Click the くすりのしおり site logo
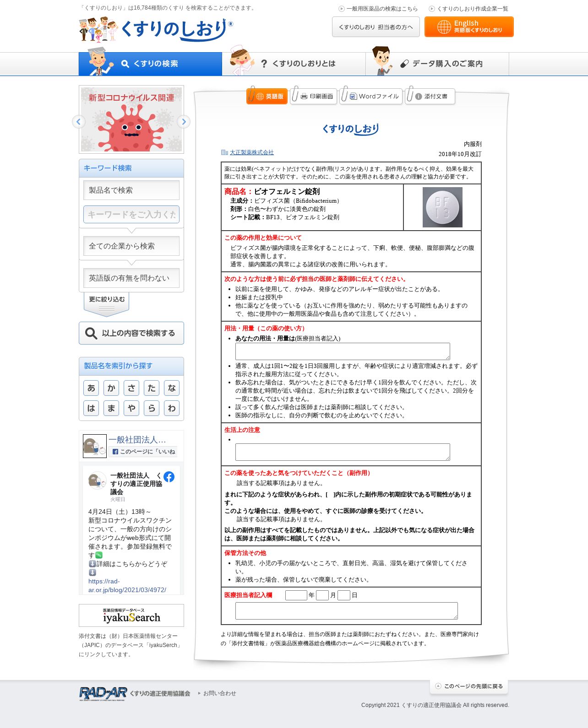The image size is (588, 728). coord(156,30)
